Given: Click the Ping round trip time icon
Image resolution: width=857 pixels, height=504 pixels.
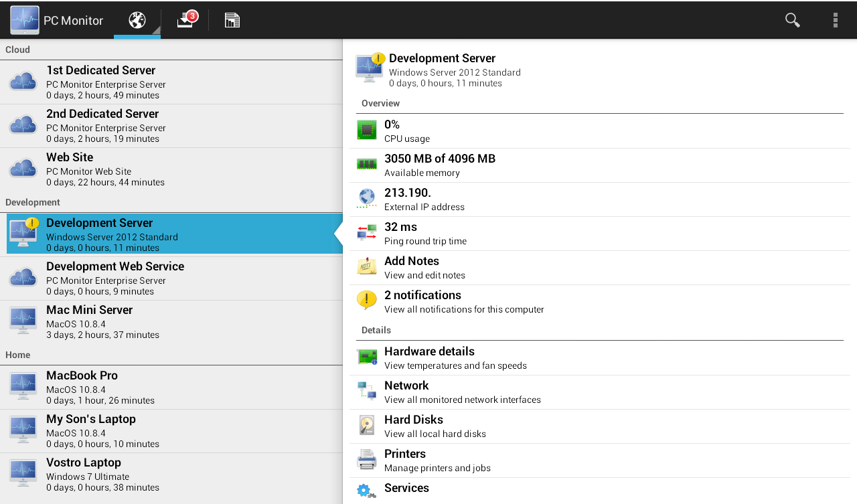Looking at the screenshot, I should click(x=367, y=232).
